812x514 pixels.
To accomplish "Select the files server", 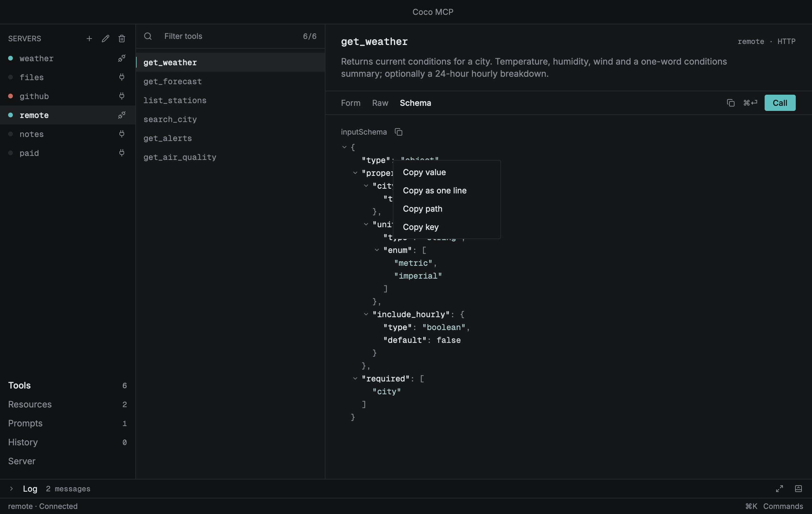I will coord(68,77).
